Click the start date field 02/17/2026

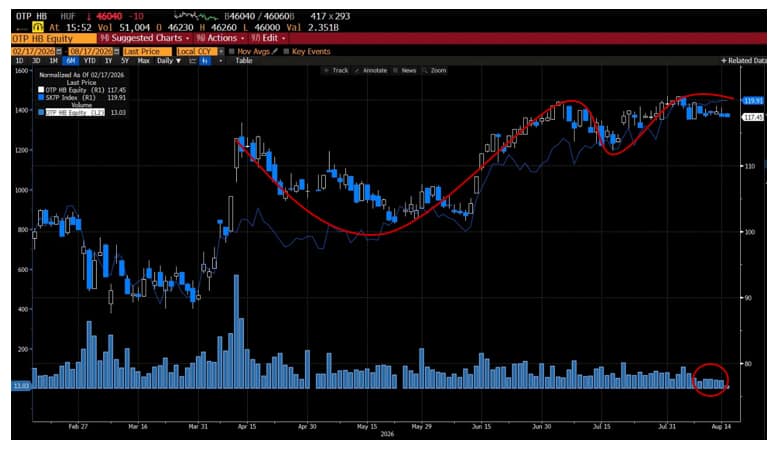click(x=33, y=52)
